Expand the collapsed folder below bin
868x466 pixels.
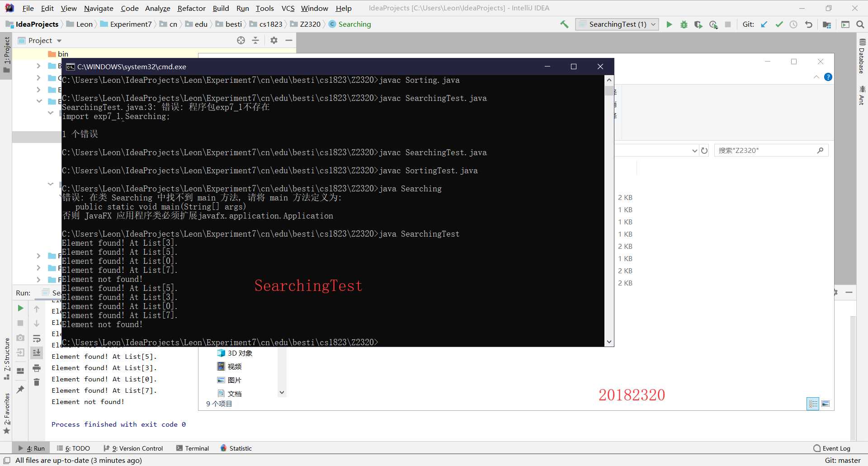(38, 66)
